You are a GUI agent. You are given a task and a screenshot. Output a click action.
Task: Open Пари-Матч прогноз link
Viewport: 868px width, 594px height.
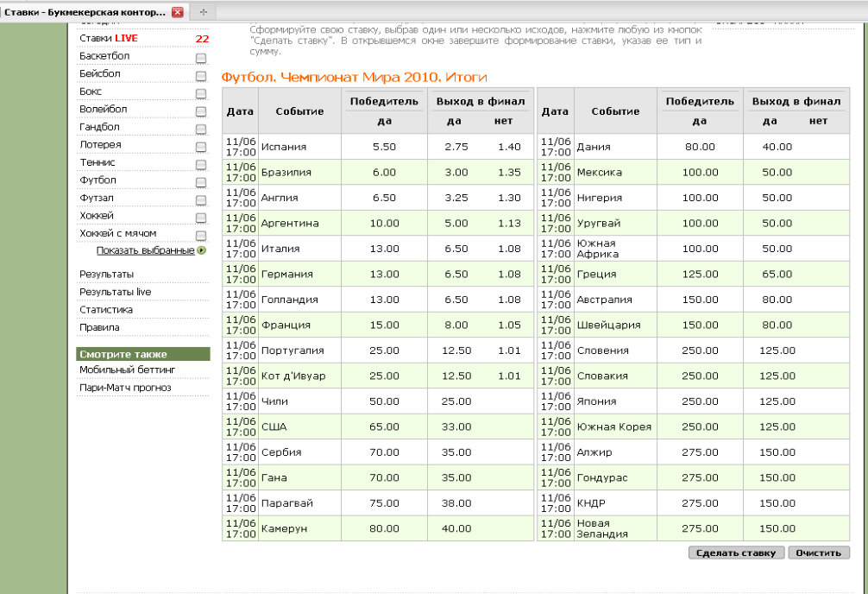(x=125, y=388)
